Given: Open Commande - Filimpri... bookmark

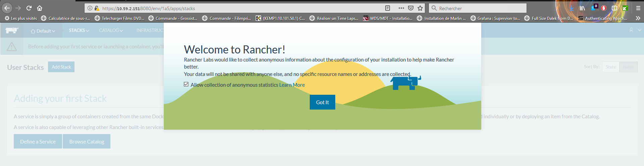Looking at the screenshot, I should pos(227,18).
